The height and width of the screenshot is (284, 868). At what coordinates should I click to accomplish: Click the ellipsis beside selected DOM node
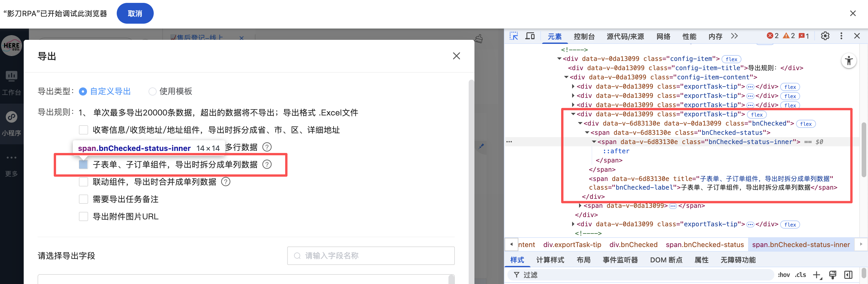click(x=509, y=142)
